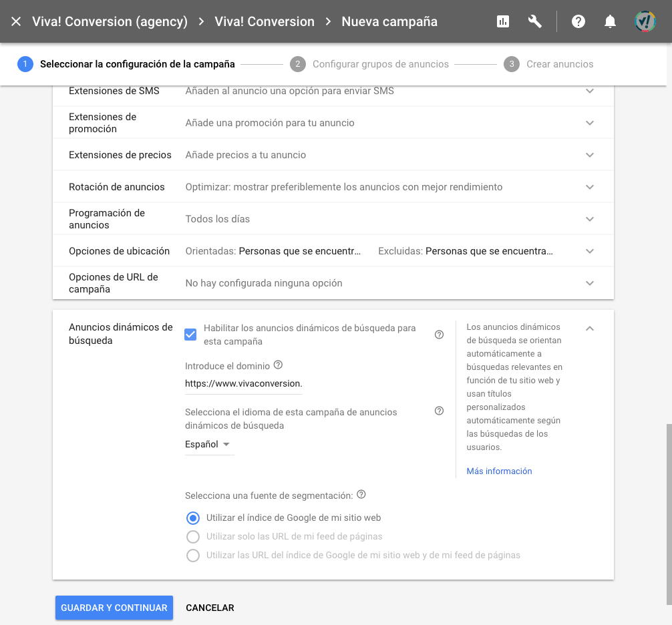
Task: Close the new campaign editor with X
Action: (x=16, y=21)
